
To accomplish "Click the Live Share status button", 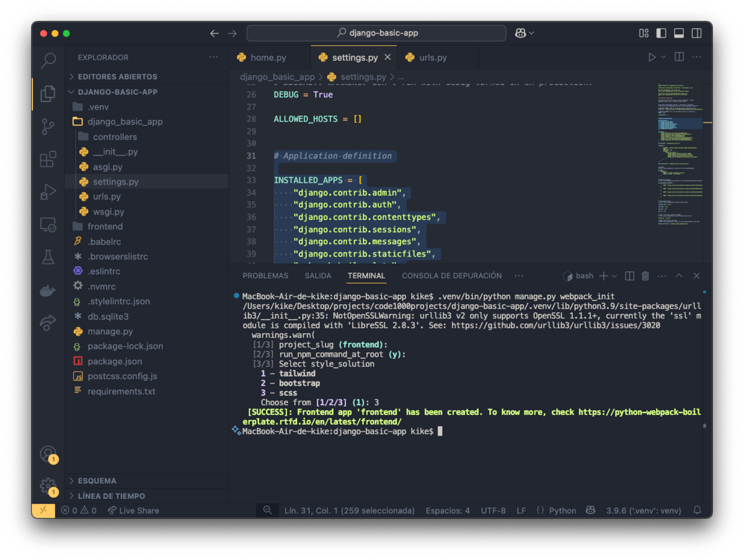I will 133,510.
